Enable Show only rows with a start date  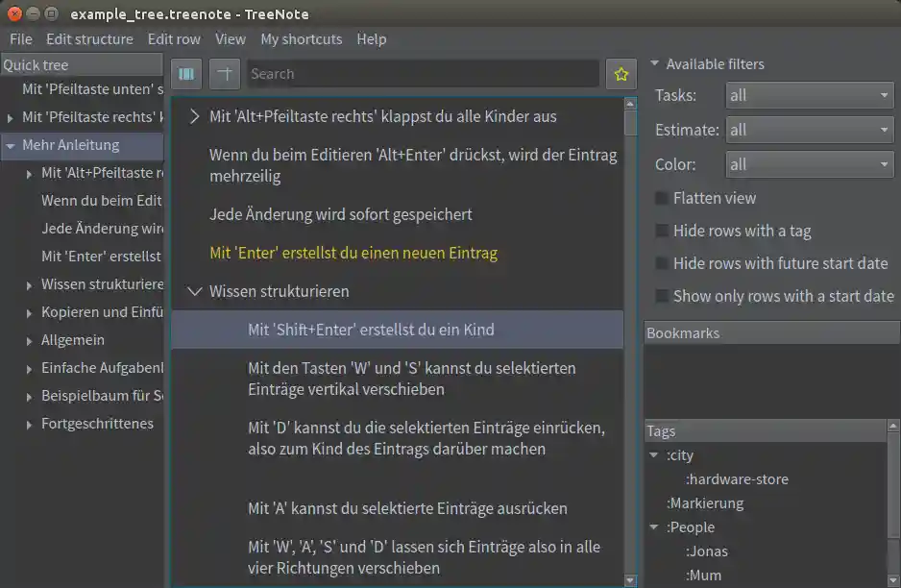pos(660,296)
